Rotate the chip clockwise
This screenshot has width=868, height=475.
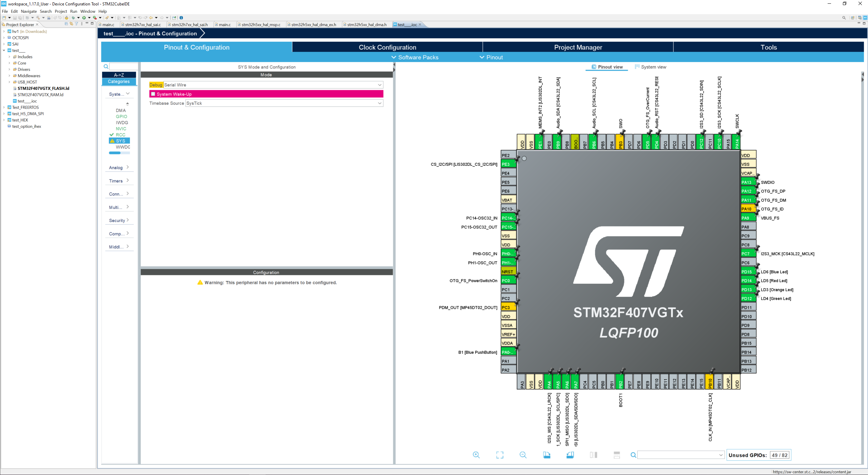coord(547,455)
